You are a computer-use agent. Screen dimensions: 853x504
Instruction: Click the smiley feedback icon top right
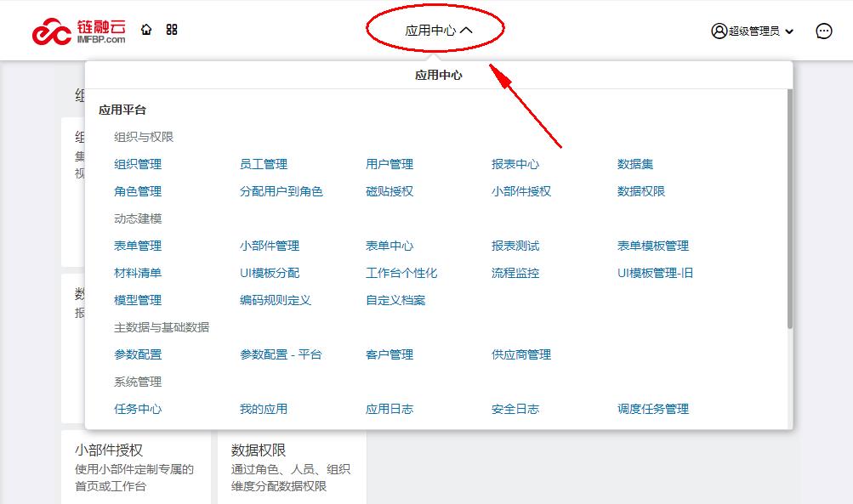click(822, 31)
